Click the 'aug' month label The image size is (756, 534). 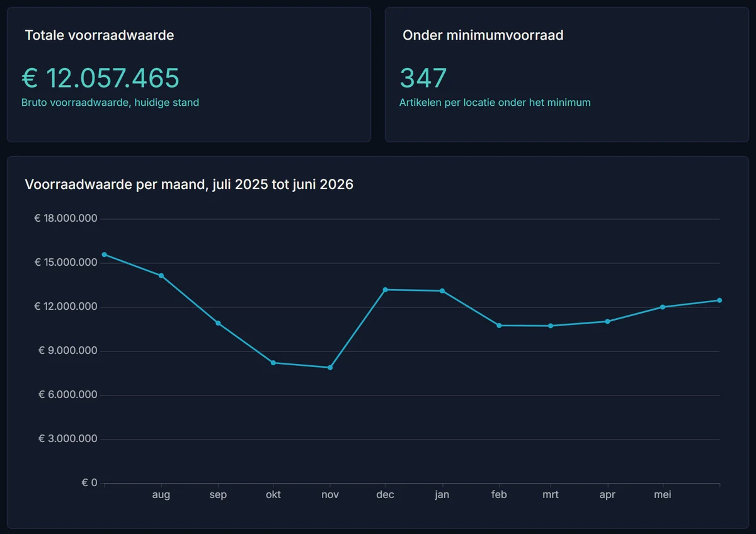[161, 495]
